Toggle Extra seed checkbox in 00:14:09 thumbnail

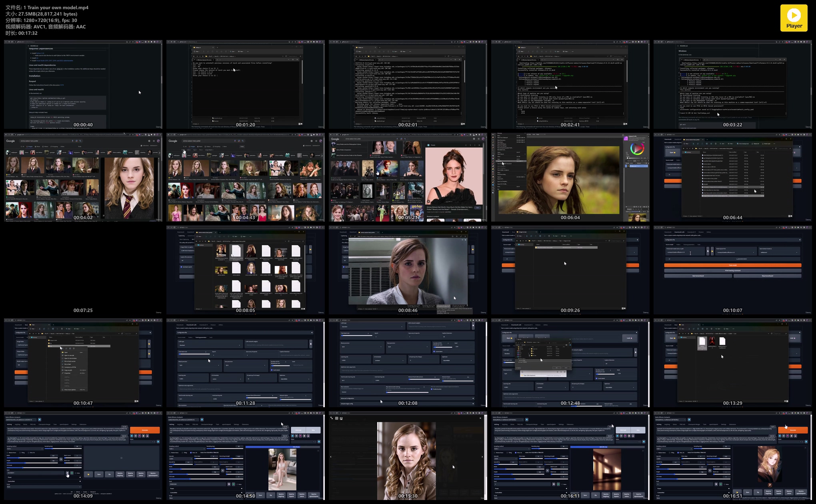(x=76, y=473)
